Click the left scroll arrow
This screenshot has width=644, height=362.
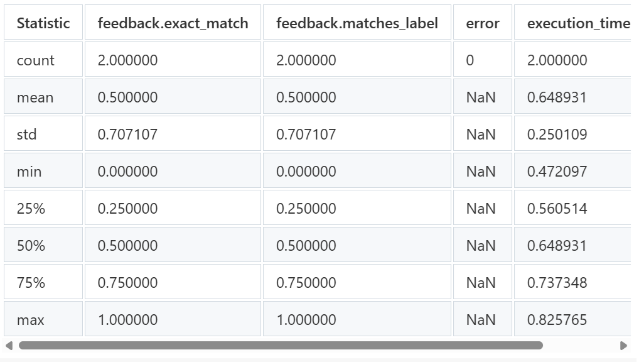9,346
